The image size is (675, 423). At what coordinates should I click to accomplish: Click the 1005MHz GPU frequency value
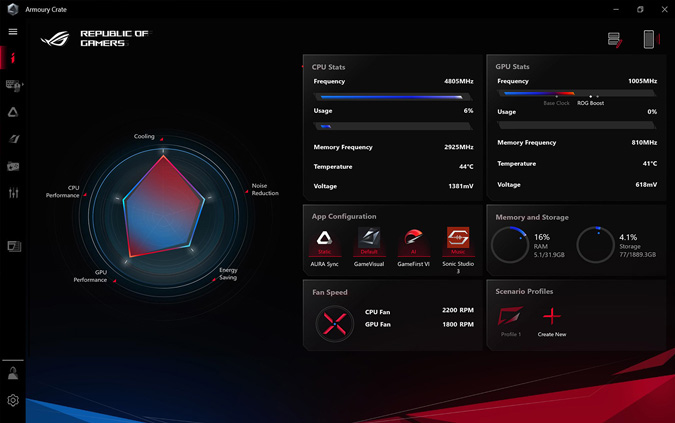pyautogui.click(x=643, y=81)
